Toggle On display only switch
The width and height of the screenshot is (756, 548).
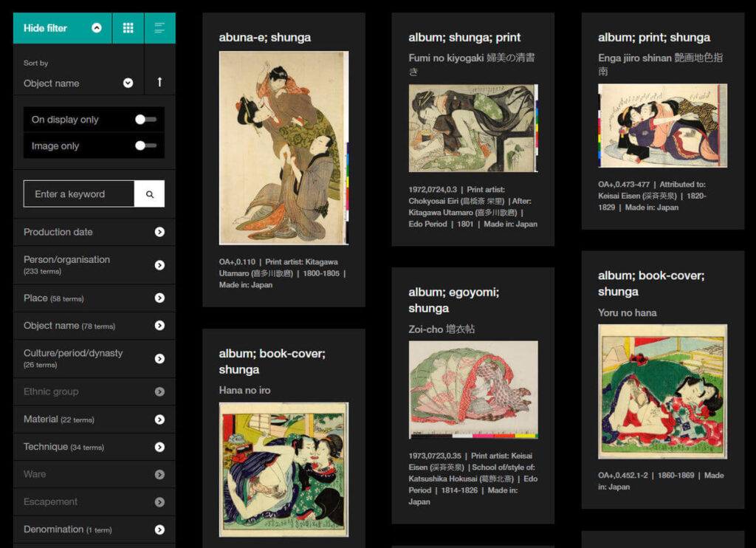tap(145, 120)
